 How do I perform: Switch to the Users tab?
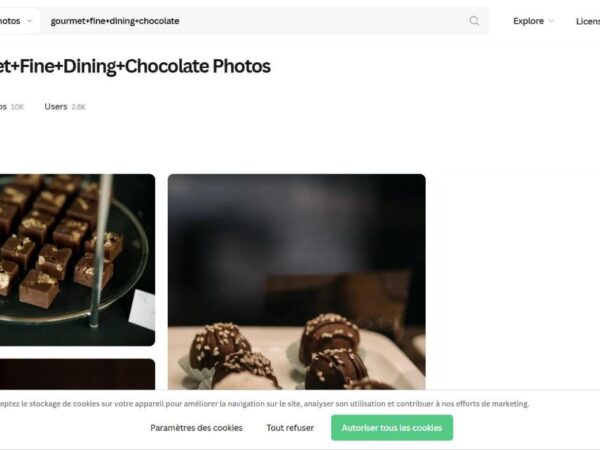click(56, 107)
